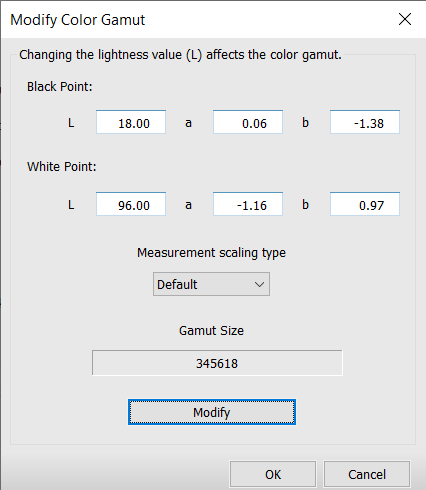Expand the Default dropdown using its chevron arrow

pyautogui.click(x=259, y=284)
